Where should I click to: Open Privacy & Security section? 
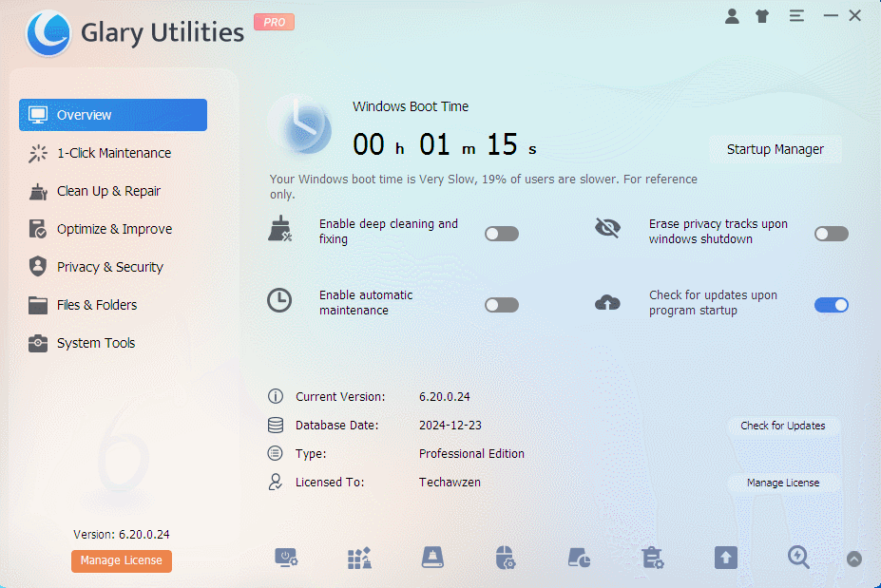pos(113,267)
